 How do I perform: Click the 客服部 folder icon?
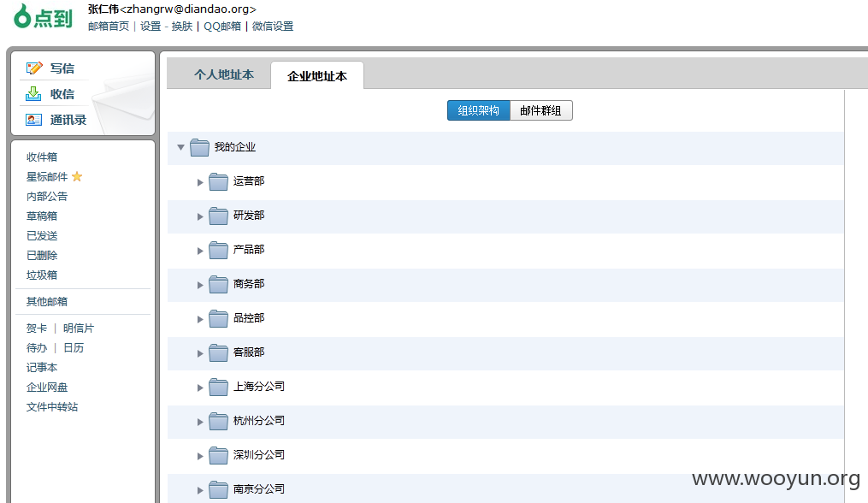tap(218, 353)
